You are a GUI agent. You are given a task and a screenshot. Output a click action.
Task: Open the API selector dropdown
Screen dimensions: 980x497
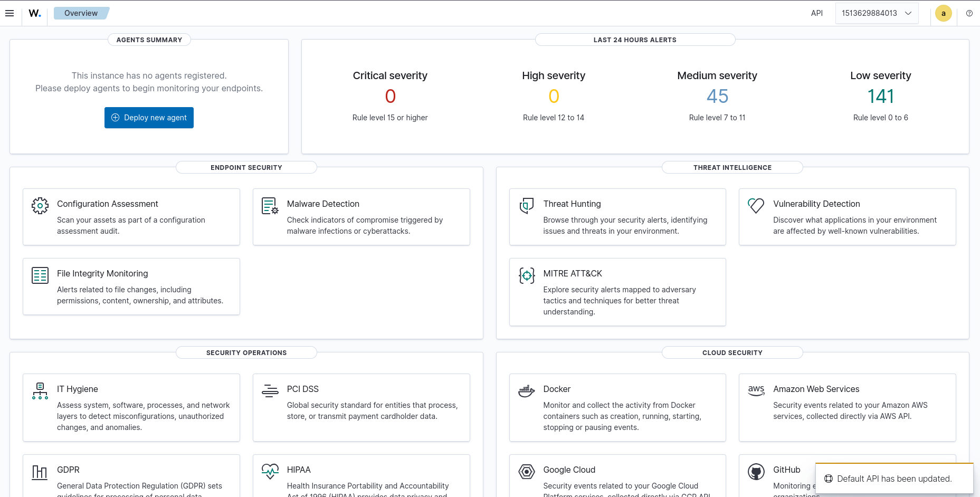[877, 13]
